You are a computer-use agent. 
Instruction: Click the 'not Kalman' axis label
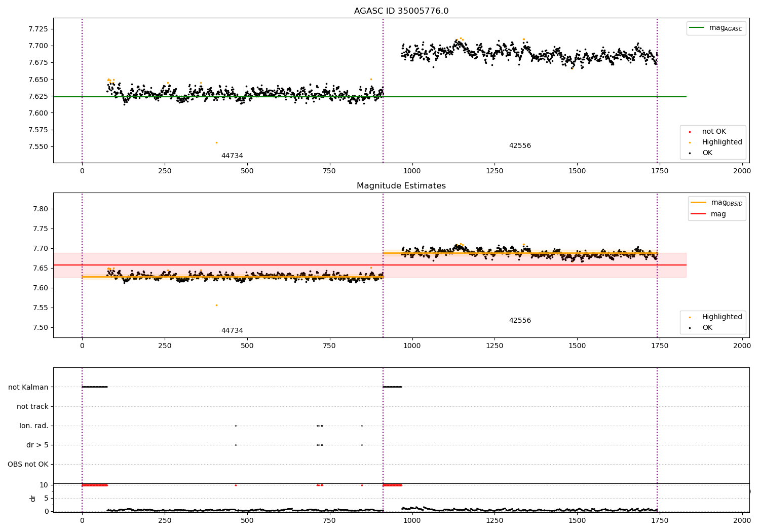click(x=28, y=388)
